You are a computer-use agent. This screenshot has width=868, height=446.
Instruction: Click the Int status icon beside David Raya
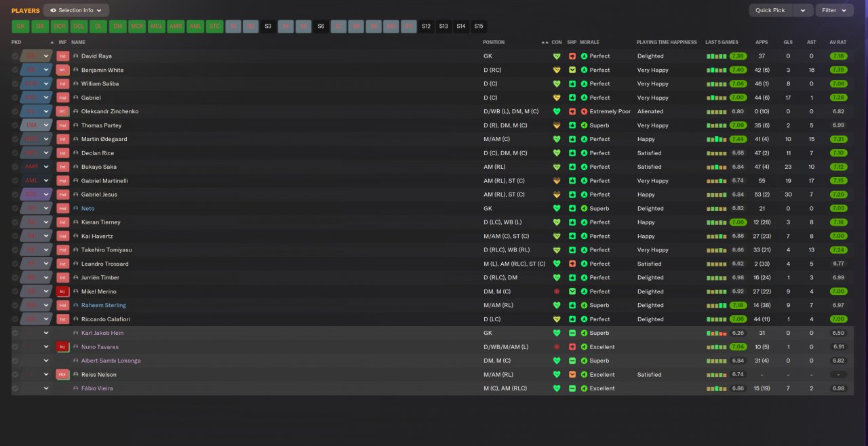(63, 56)
